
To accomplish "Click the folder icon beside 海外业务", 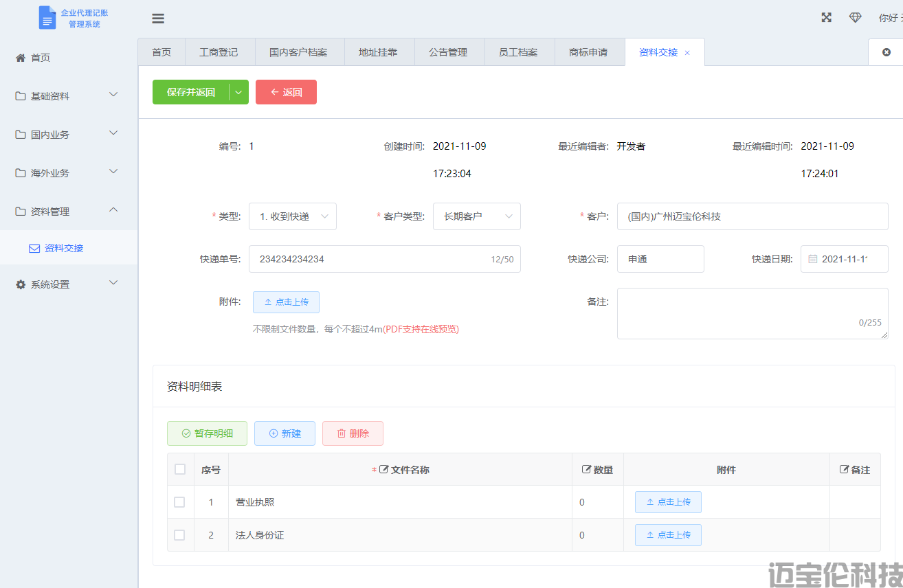I will click(x=21, y=173).
